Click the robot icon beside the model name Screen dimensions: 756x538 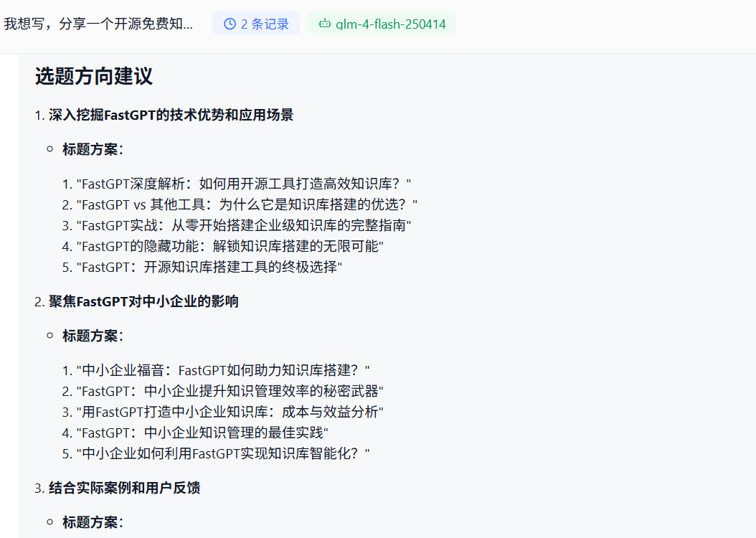pos(325,24)
